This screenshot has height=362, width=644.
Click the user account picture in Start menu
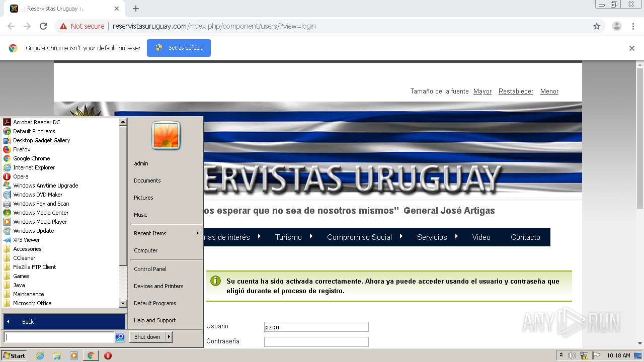(x=166, y=135)
